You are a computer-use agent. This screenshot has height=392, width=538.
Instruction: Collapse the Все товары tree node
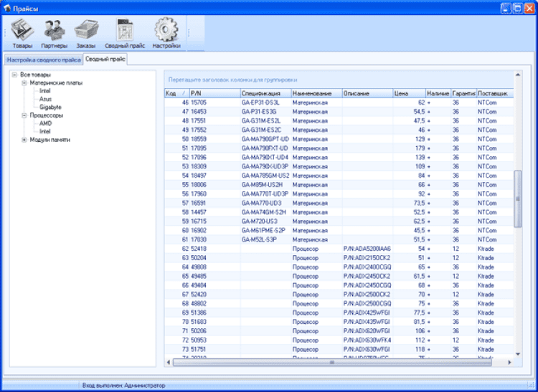pos(14,75)
